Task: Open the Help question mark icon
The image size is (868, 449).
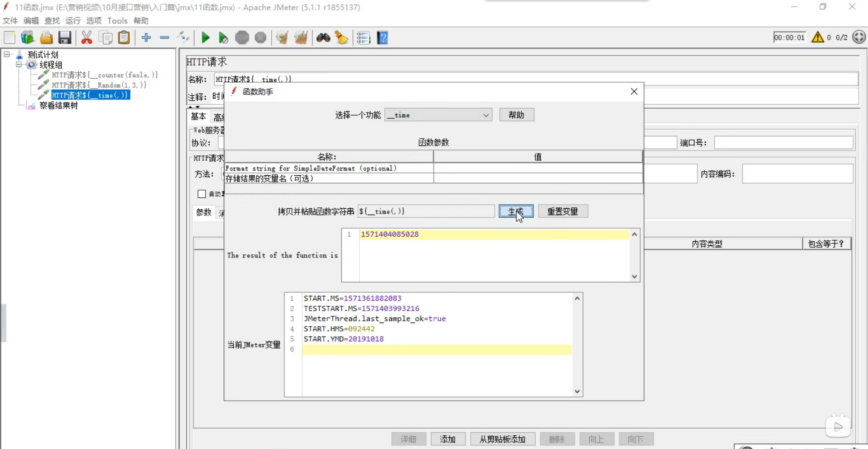Action: pyautogui.click(x=382, y=37)
